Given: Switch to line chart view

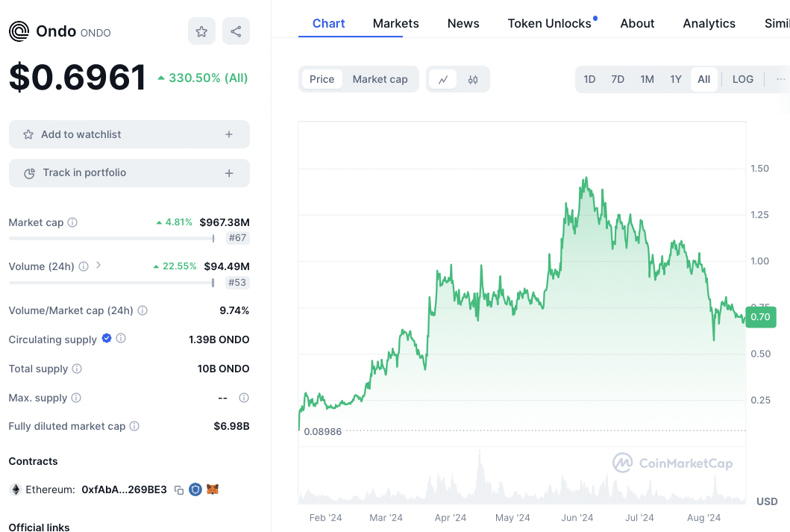Looking at the screenshot, I should click(x=443, y=80).
